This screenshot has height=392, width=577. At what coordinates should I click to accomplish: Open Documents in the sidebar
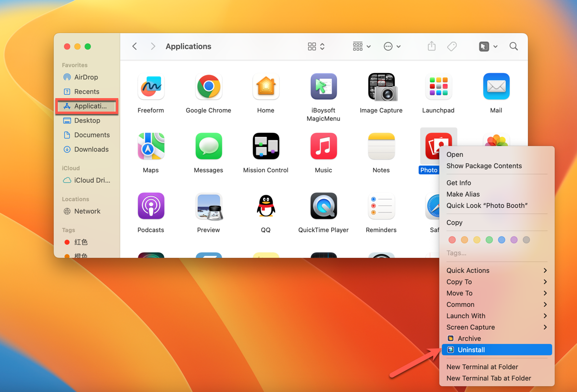87,135
